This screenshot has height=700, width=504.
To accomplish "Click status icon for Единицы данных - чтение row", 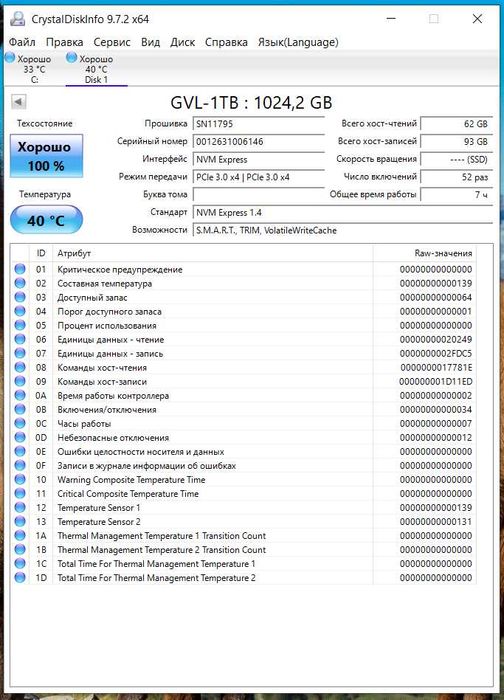I will tap(20, 339).
